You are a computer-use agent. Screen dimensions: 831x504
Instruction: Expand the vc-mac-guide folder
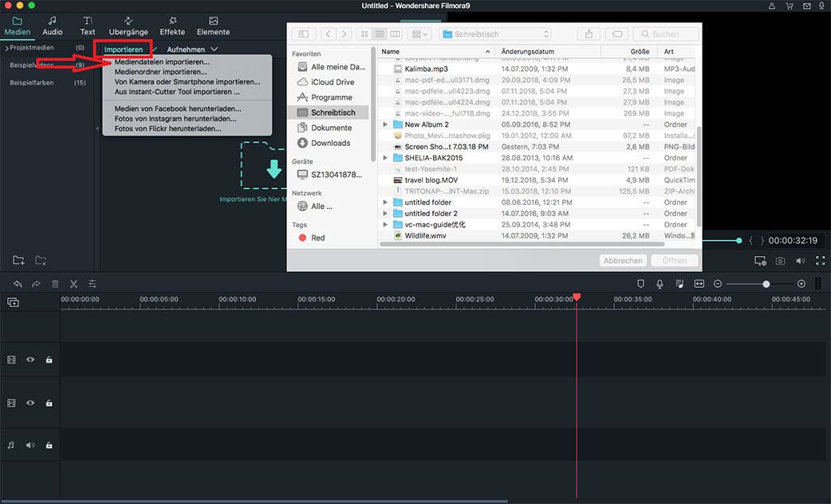[x=385, y=225]
